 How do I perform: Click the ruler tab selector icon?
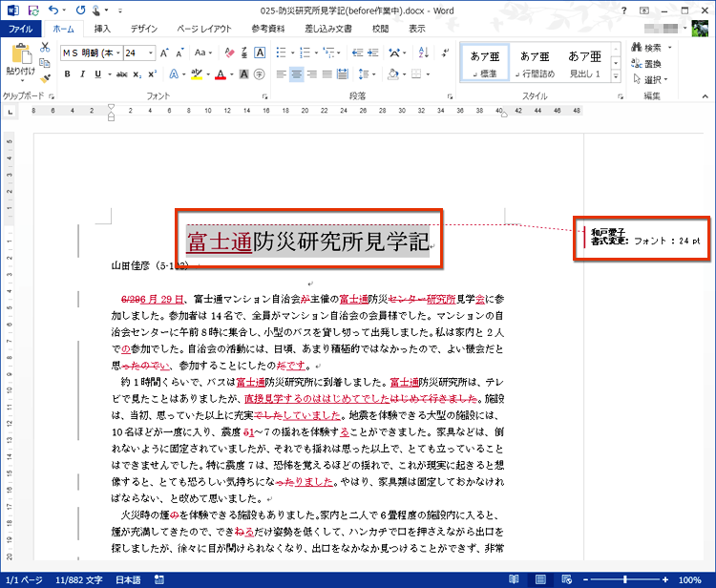11,111
